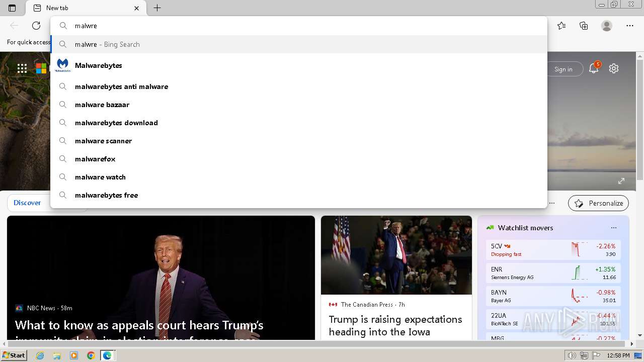This screenshot has height=362, width=644.
Task: Choose malwarebytes download suggestion
Action: 299,123
